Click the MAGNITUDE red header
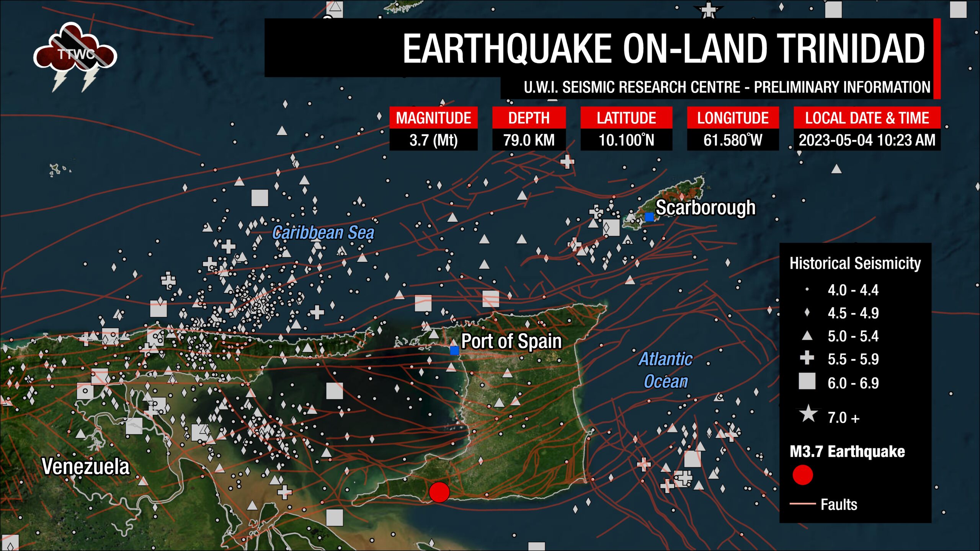 tap(433, 117)
